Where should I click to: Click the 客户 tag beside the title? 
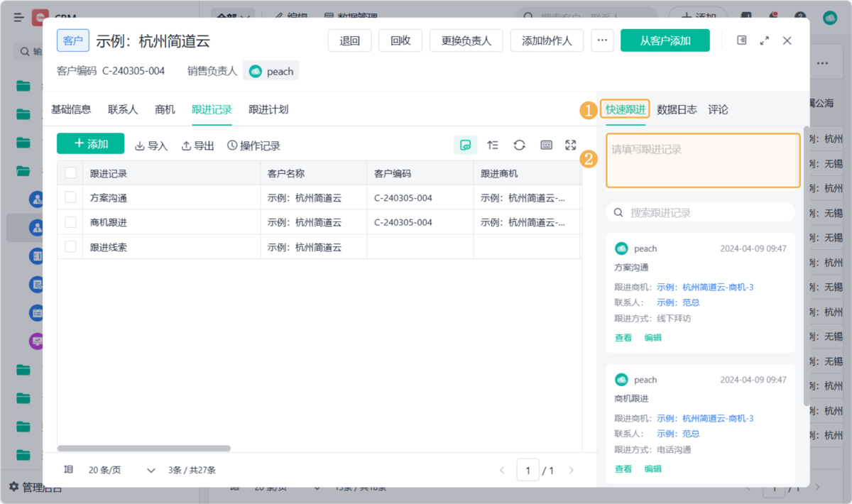[x=73, y=40]
